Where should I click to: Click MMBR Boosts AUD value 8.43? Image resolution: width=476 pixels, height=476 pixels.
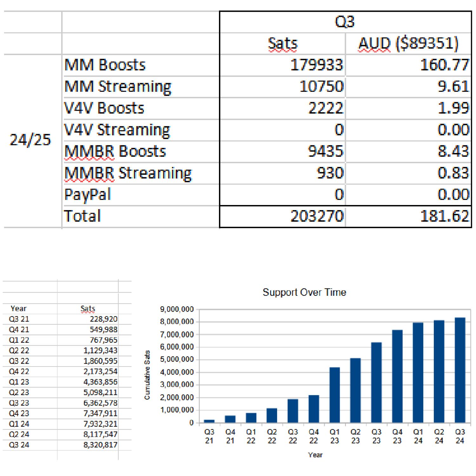click(x=453, y=151)
